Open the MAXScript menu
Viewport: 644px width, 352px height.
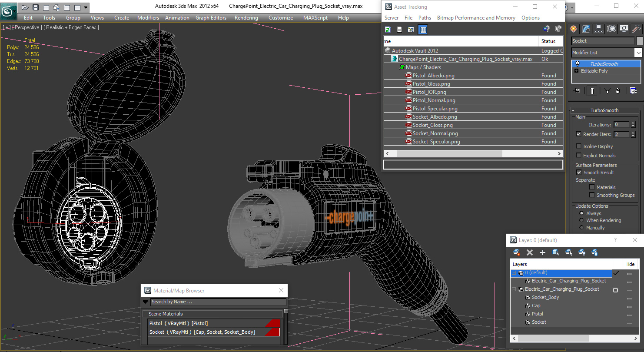pyautogui.click(x=315, y=18)
